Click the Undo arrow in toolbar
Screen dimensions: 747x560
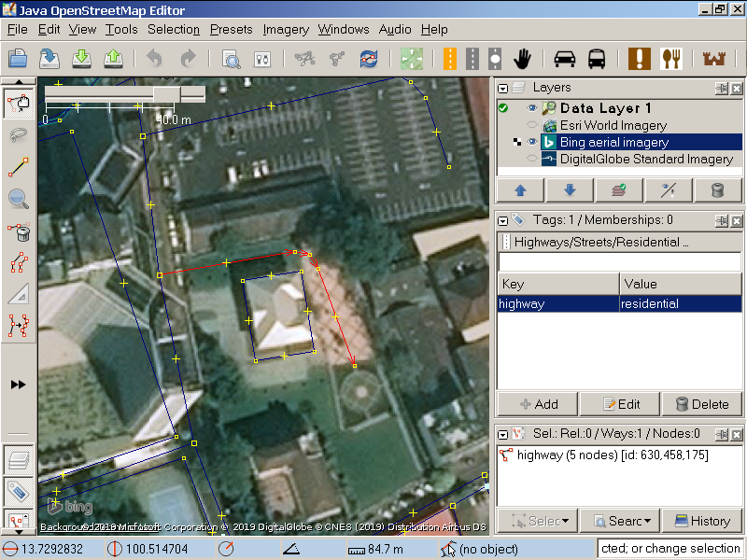click(154, 59)
